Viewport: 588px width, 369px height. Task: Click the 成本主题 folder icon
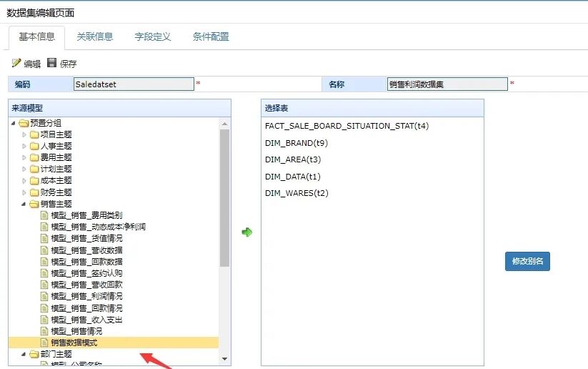click(x=34, y=181)
